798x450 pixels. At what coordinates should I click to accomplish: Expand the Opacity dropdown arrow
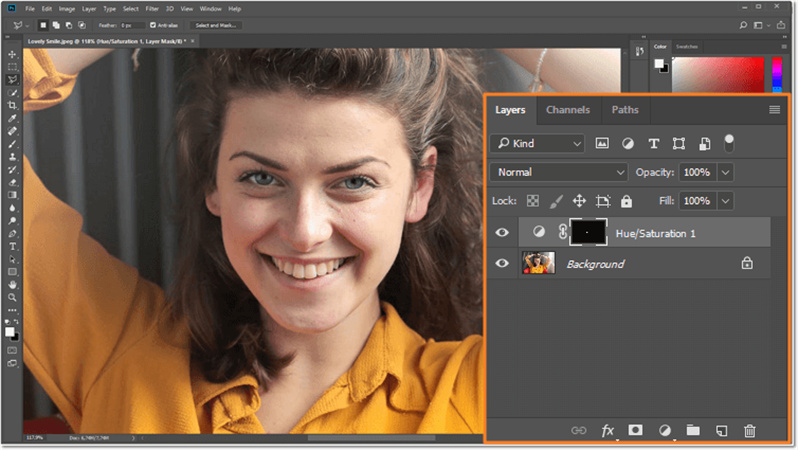coord(726,172)
